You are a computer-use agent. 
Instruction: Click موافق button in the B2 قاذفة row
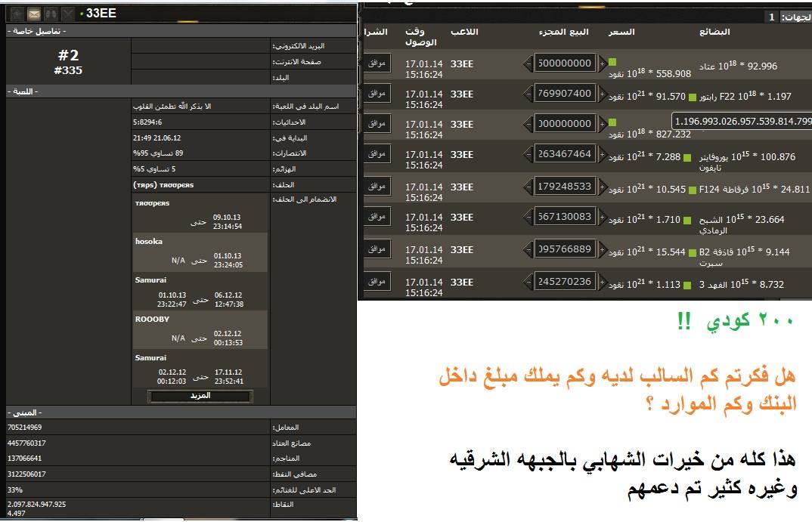pyautogui.click(x=377, y=249)
